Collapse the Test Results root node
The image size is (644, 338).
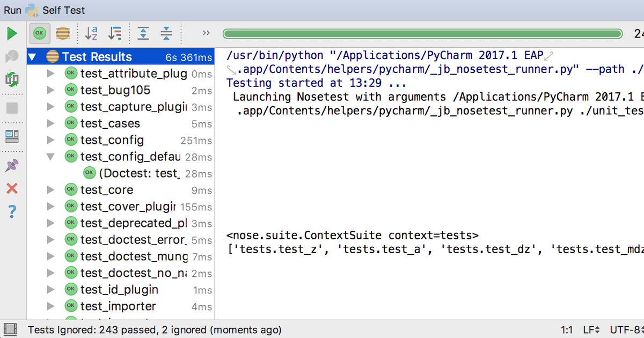pos(33,57)
